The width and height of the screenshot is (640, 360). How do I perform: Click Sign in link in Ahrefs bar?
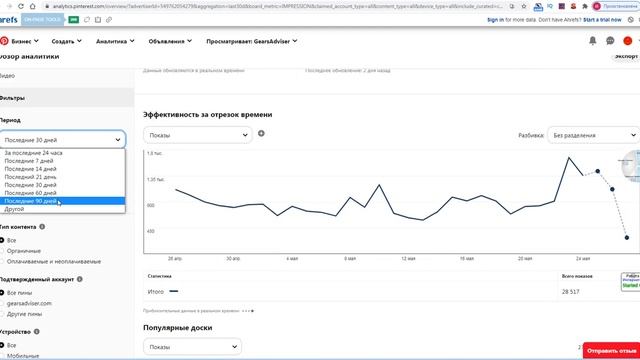(x=495, y=20)
